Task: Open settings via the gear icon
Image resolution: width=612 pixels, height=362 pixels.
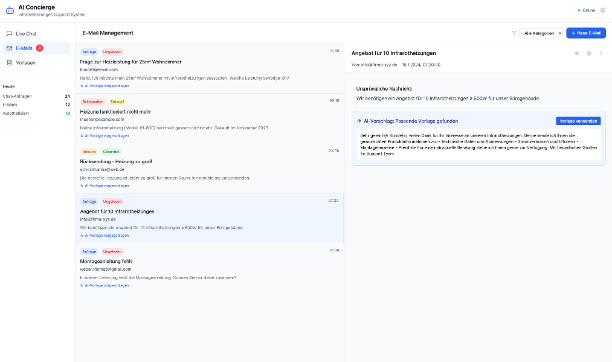Action: pyautogui.click(x=603, y=11)
